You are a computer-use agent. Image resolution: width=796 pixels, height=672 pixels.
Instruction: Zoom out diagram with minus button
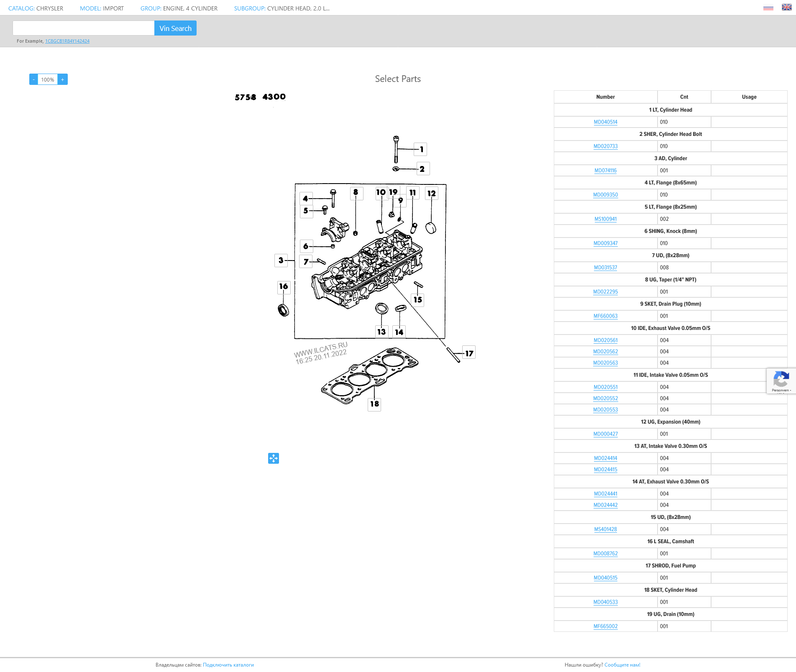pos(33,79)
